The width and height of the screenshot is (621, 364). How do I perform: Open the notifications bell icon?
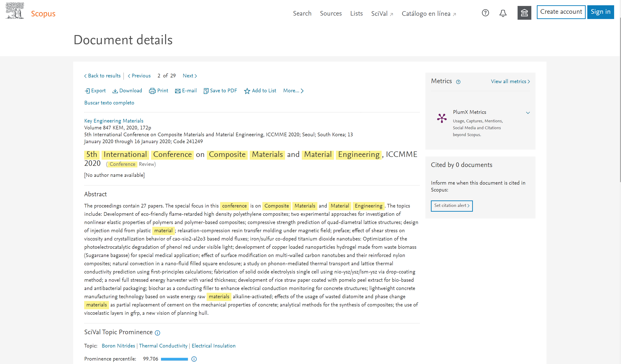[x=503, y=13]
